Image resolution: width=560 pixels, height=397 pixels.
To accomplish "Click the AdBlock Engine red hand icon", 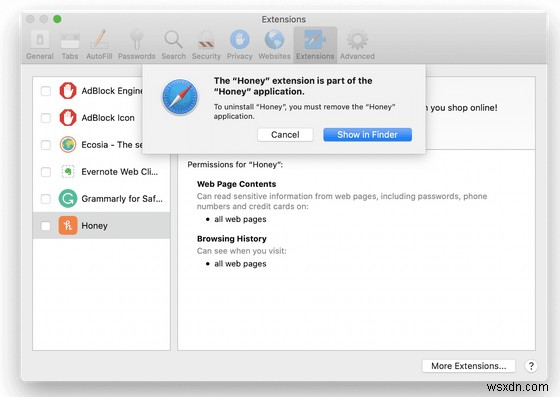I will (68, 91).
